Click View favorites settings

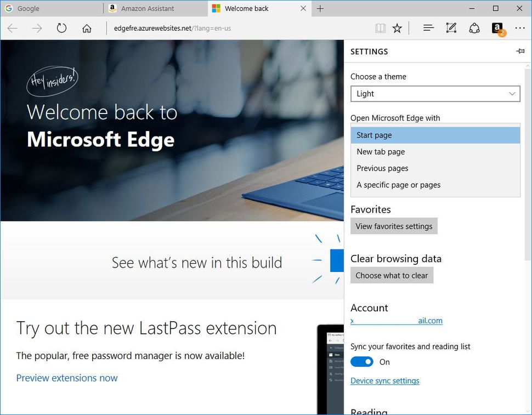click(x=394, y=226)
